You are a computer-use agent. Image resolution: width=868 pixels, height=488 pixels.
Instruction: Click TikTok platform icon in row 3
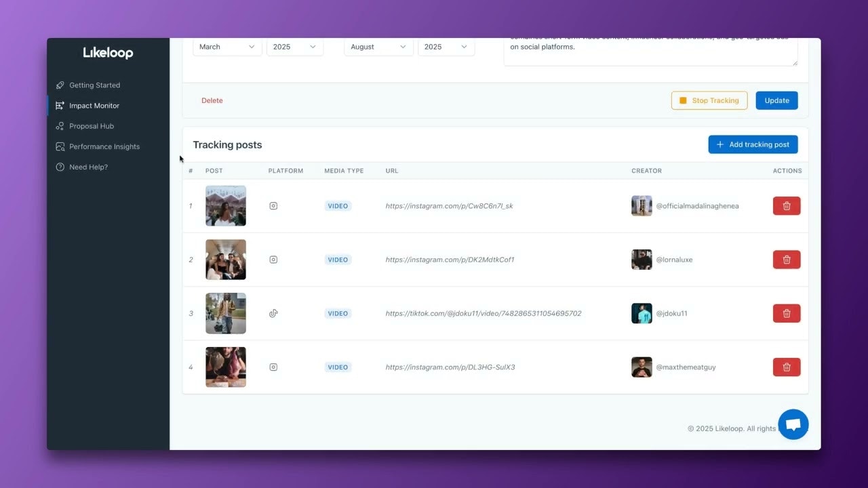point(273,313)
